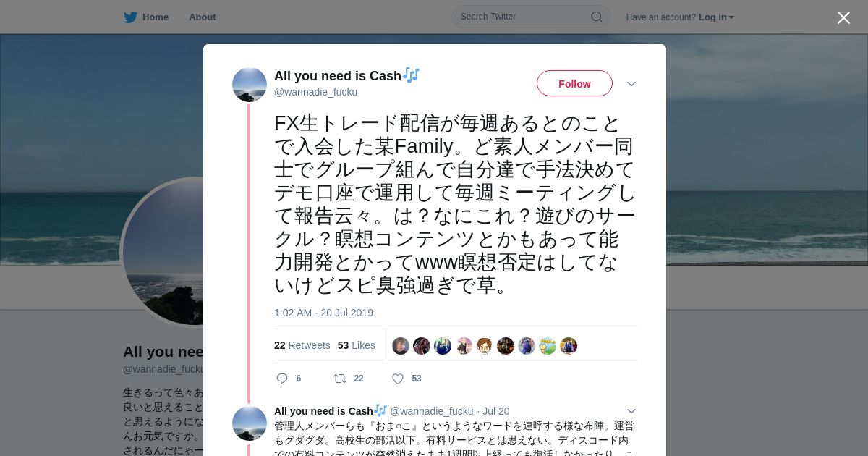This screenshot has height=456, width=868.
Task: Open the 1:02 AM - 20 Jul 2019 timestamp
Action: 323,313
